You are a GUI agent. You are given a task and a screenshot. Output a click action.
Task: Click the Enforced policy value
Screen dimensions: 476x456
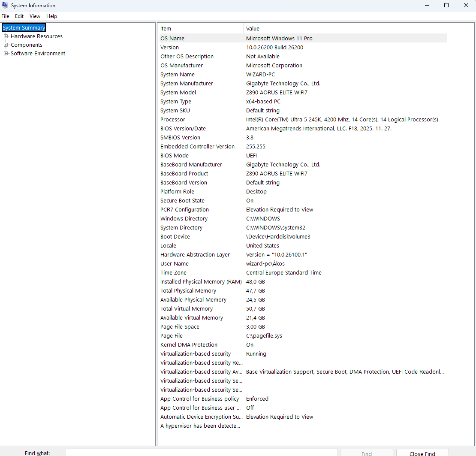pyautogui.click(x=257, y=399)
